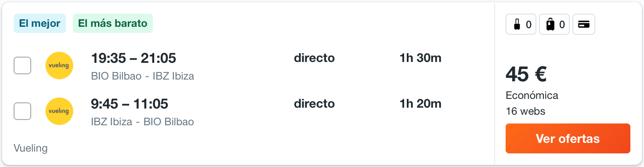This screenshot has height=167, width=644.
Task: Select the 'El mejor' badge
Action: tap(40, 24)
